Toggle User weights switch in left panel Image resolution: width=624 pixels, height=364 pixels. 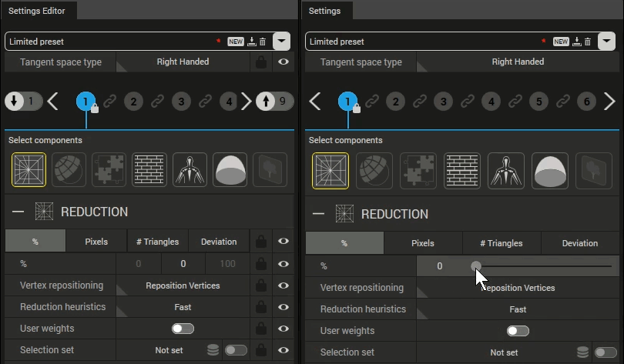point(183,329)
